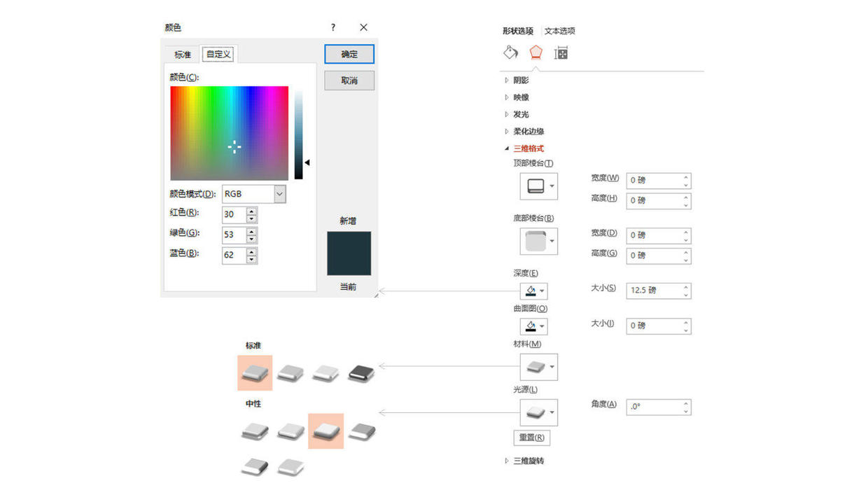Viewport: 868px width, 488px height.
Task: Click the 取消 button
Action: click(349, 81)
